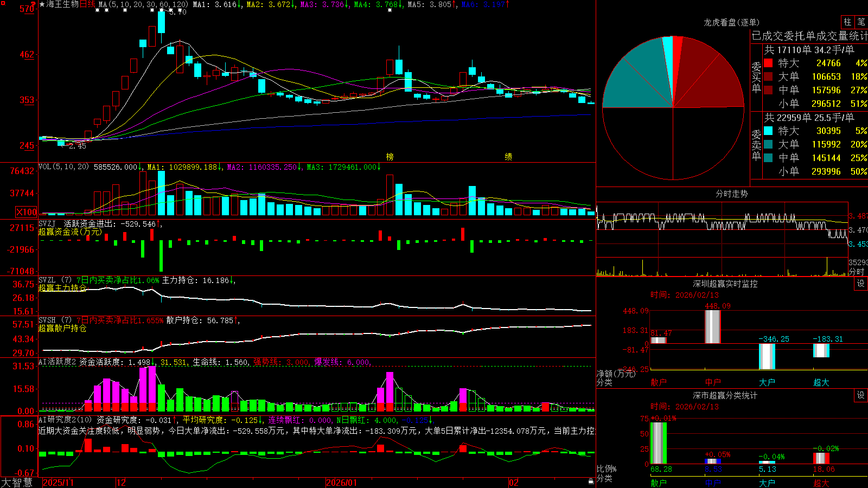Click the 深圳超赢实时监控 panel title
The image size is (868, 488).
(725, 284)
